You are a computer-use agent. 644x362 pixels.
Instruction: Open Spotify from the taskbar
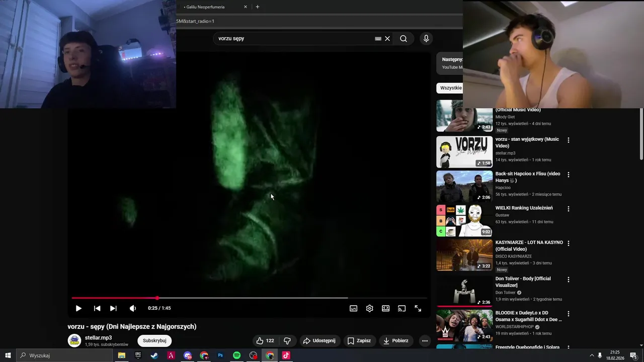click(237, 355)
